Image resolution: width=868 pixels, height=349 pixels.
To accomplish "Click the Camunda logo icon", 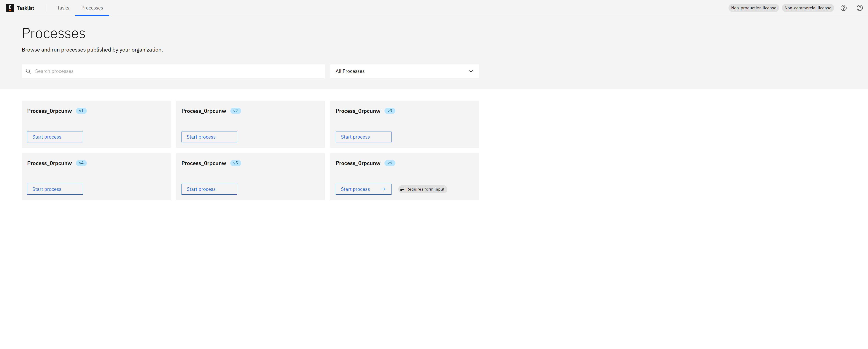I will click(x=10, y=8).
